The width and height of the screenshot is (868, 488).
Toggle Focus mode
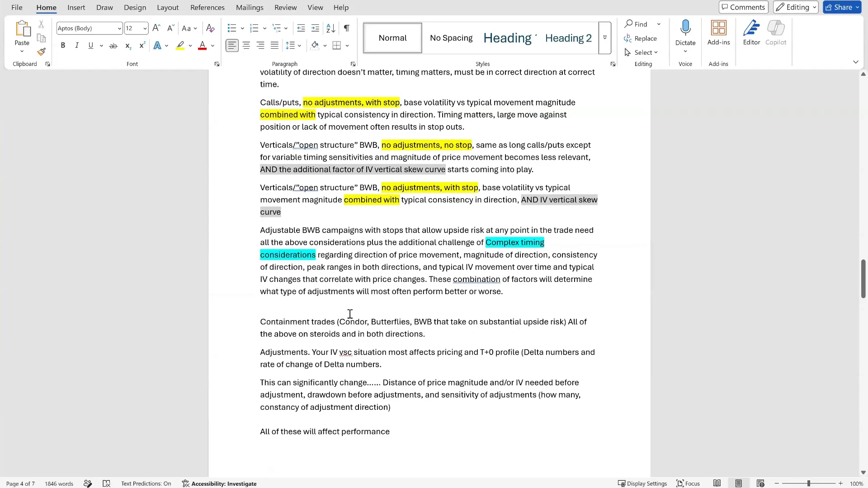click(x=688, y=483)
